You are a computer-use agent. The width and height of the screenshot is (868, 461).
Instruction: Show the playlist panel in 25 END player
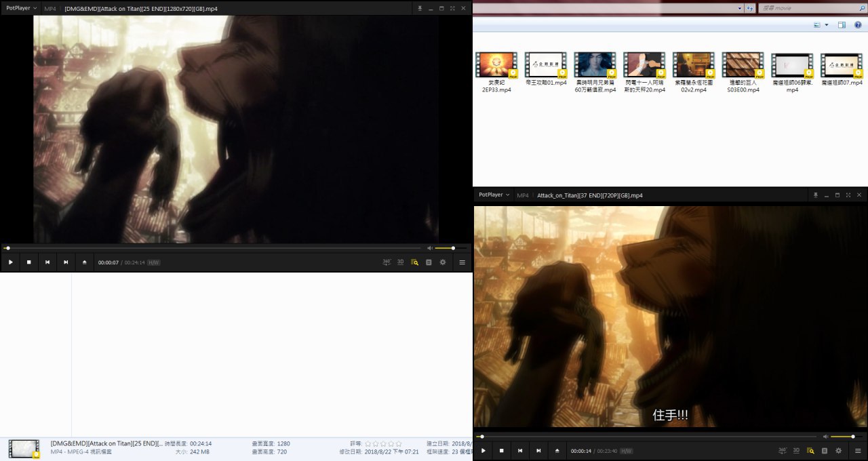pyautogui.click(x=429, y=262)
